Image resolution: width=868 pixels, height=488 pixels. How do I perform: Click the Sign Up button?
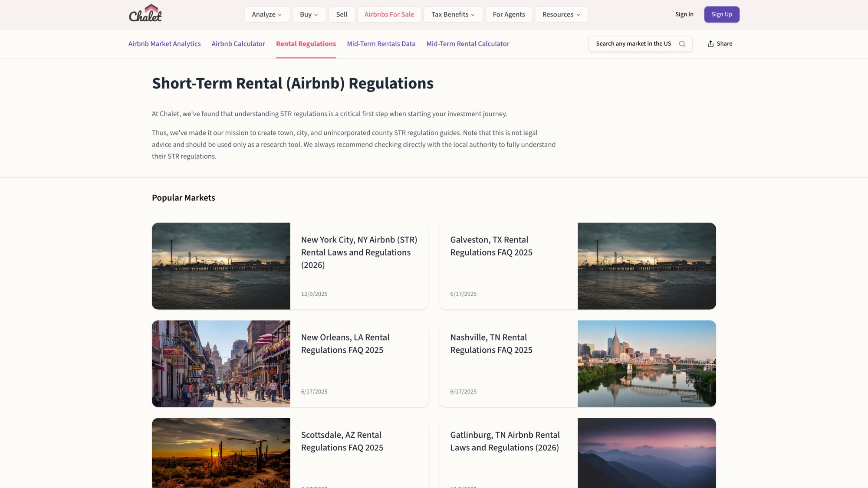click(x=722, y=14)
